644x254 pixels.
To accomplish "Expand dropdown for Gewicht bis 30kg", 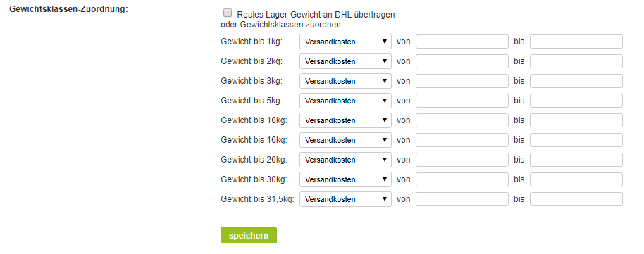I will tap(345, 179).
